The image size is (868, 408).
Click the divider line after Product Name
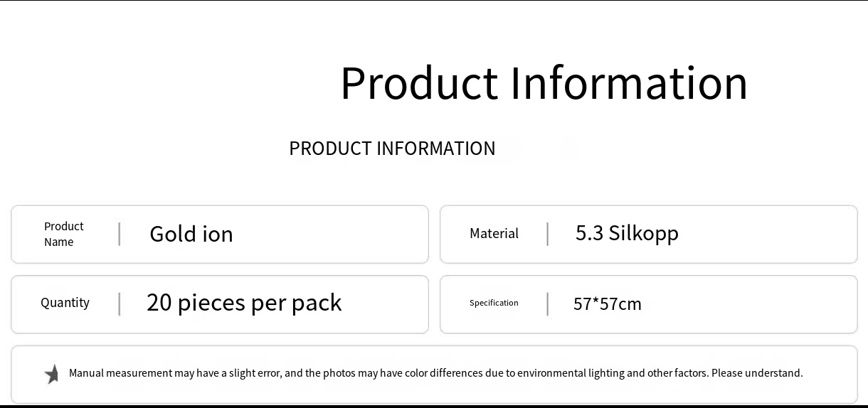click(x=120, y=234)
